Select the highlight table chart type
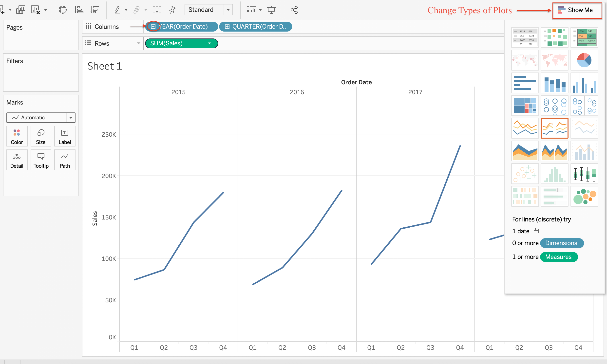 (x=584, y=37)
